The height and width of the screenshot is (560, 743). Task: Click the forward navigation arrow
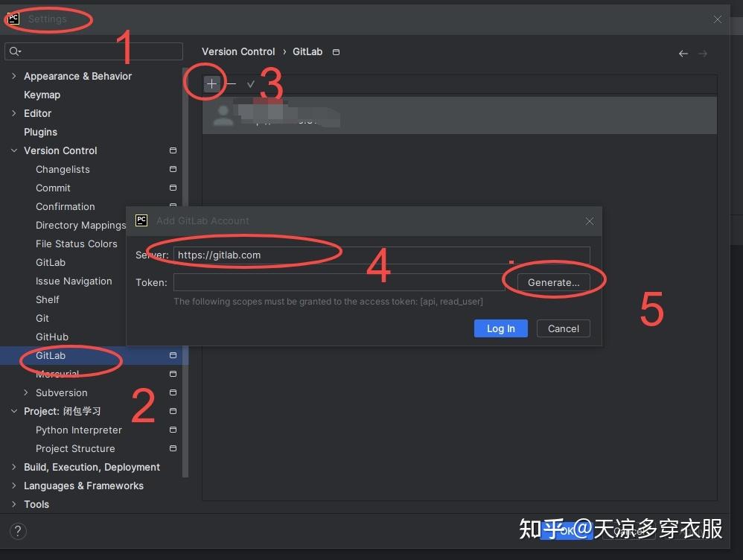coord(703,53)
